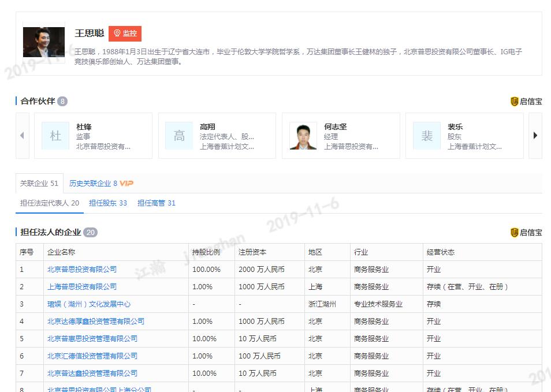The image size is (551, 392).
Task: Click 启信宝 logo beside 合作伙伴 section
Action: tap(526, 102)
